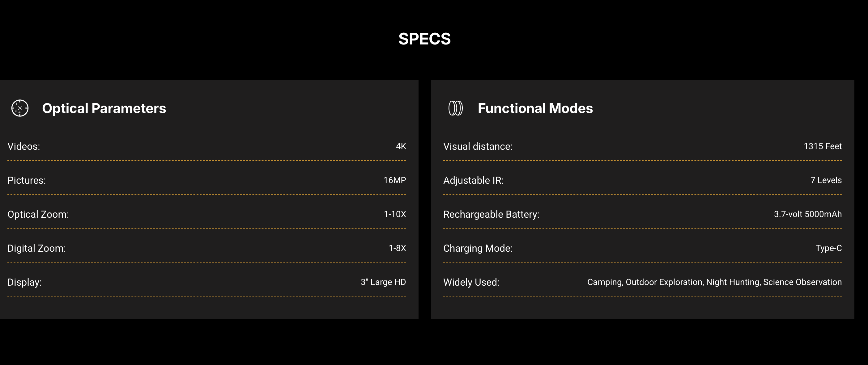Click the Adjustable IR label
This screenshot has width=868, height=365.
click(473, 180)
